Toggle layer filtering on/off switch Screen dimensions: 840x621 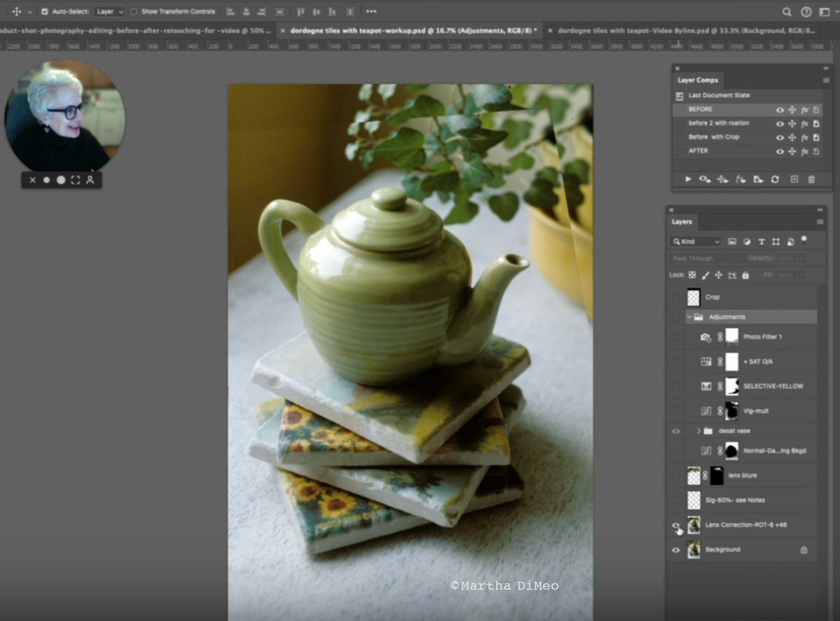tap(804, 239)
